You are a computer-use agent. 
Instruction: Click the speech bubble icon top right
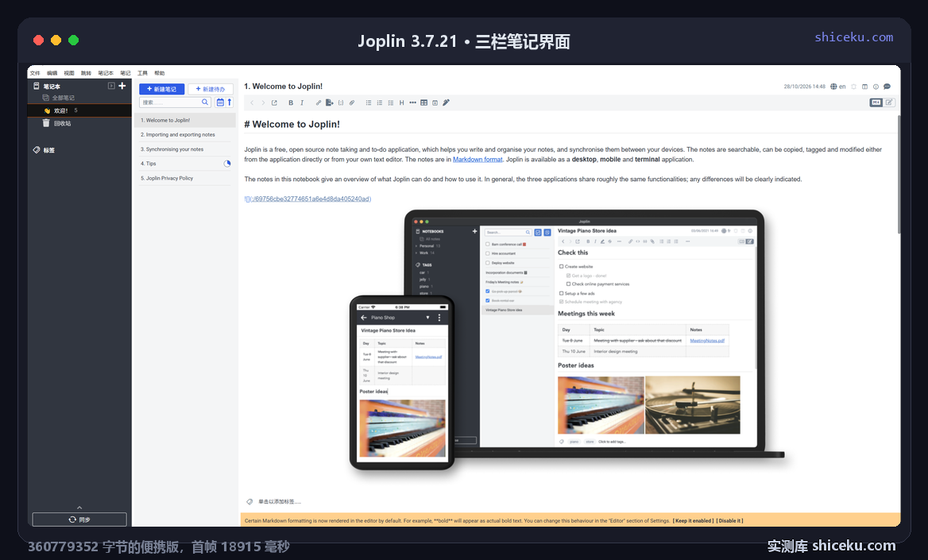(x=887, y=87)
